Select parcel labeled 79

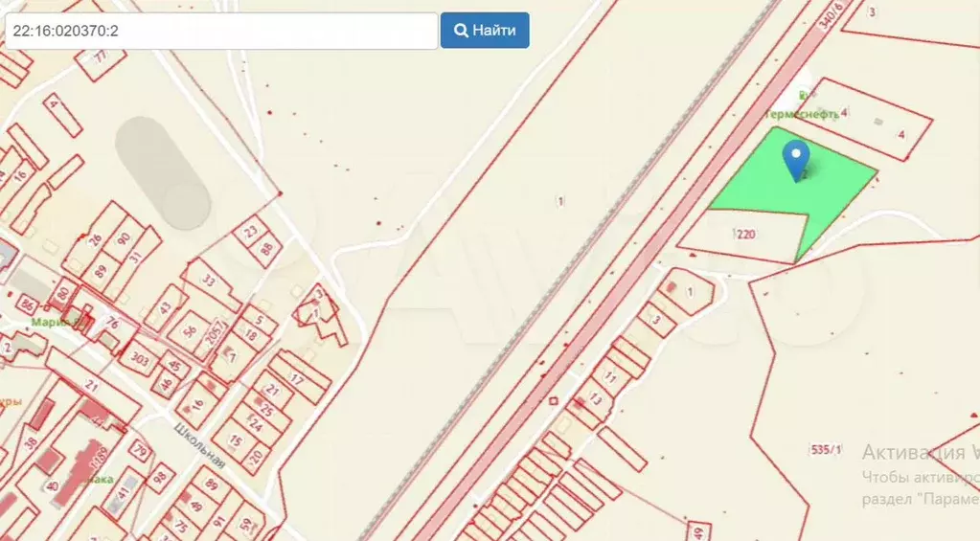tap(141, 450)
